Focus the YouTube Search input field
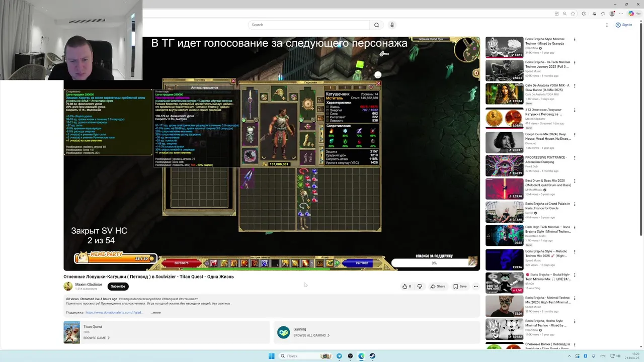The image size is (644, 362). point(309,25)
